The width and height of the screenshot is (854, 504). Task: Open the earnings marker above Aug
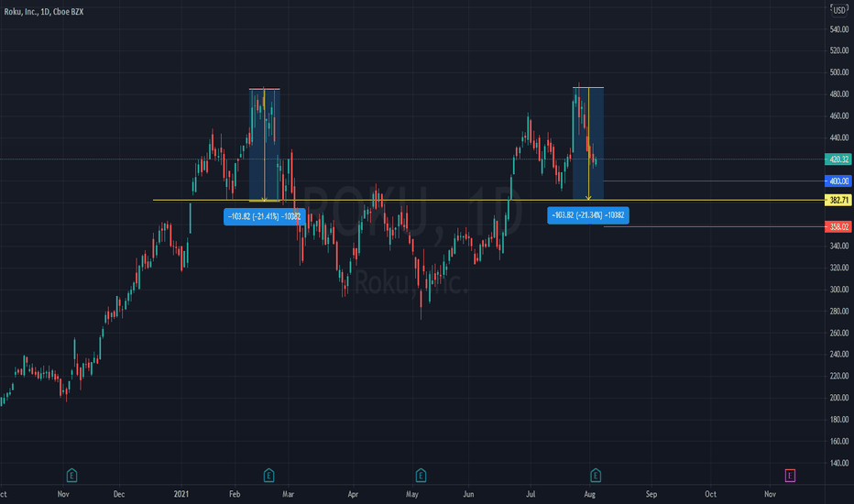point(596,476)
